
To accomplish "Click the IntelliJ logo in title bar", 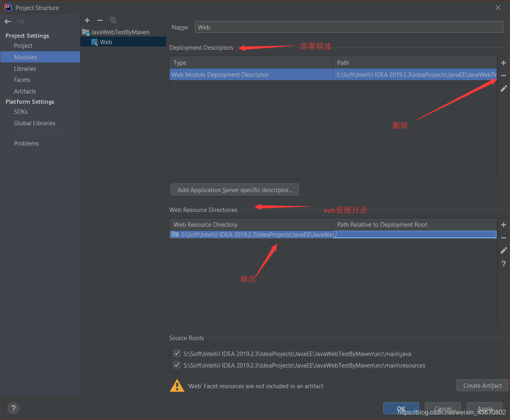I will tap(8, 8).
